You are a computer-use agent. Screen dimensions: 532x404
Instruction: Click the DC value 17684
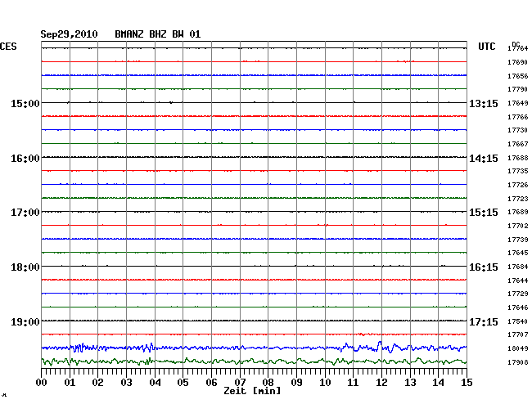point(518,267)
